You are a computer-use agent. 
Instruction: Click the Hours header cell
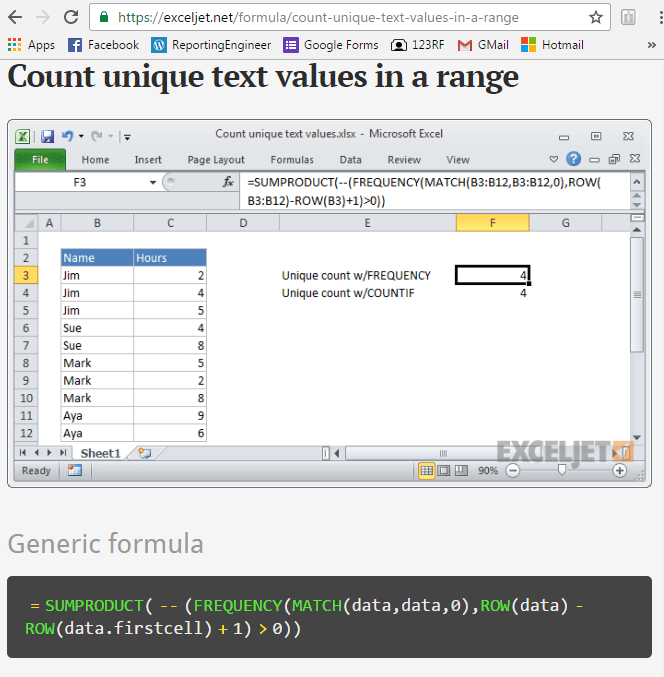click(170, 258)
